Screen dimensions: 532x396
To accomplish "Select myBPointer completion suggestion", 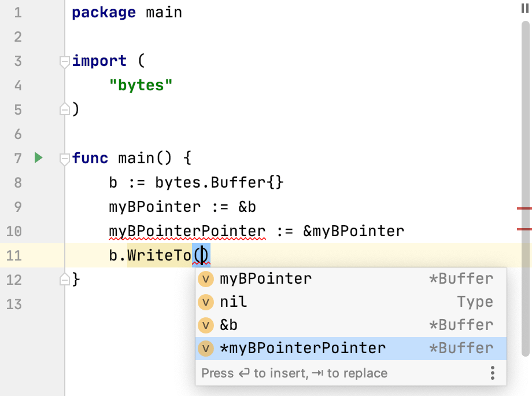I will click(x=351, y=279).
